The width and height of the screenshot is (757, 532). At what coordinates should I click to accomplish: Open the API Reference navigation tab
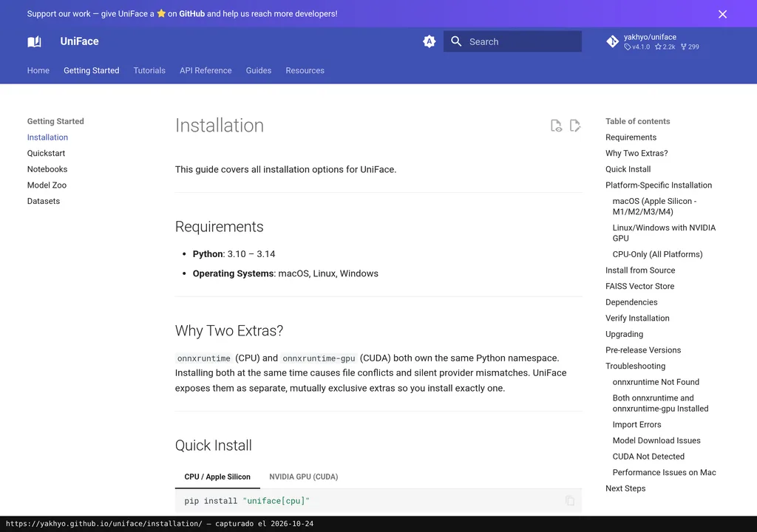point(206,70)
